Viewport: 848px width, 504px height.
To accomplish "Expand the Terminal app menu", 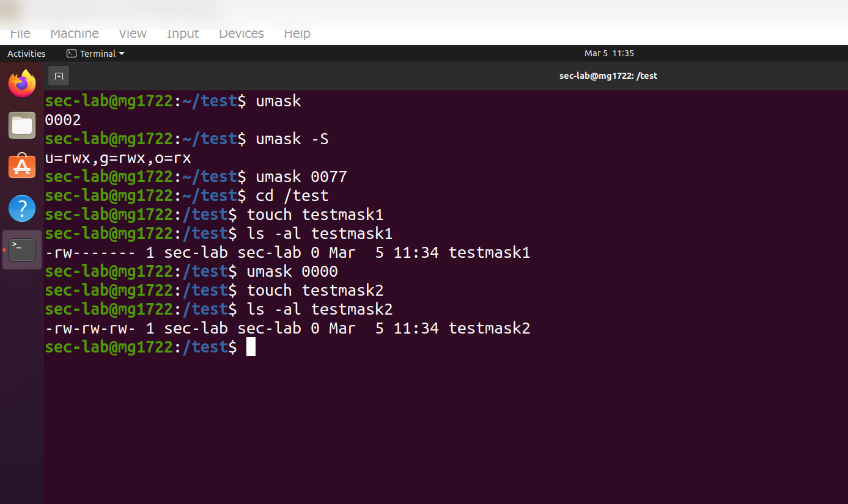I will (x=96, y=53).
